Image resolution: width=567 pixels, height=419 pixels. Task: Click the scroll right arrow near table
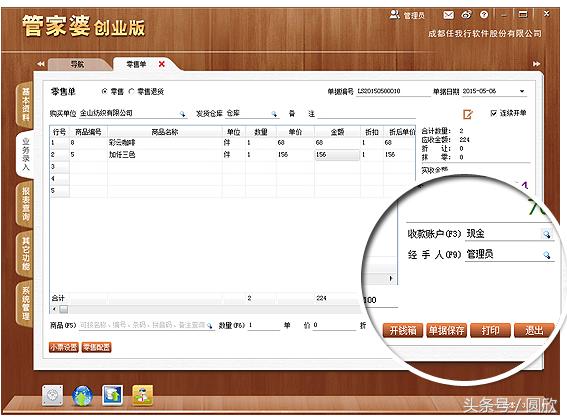click(x=391, y=278)
